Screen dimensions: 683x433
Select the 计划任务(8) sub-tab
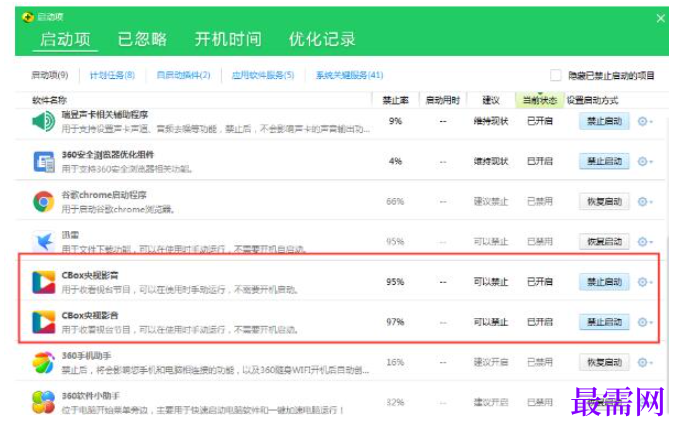click(x=112, y=75)
